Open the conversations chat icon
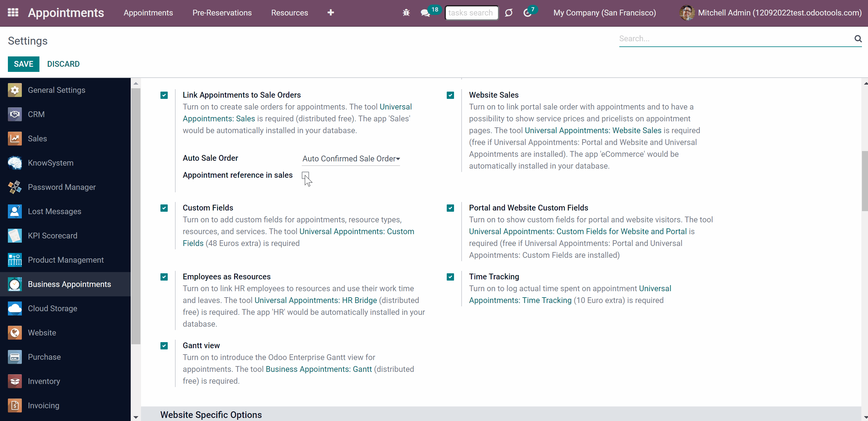868x421 pixels. click(425, 13)
